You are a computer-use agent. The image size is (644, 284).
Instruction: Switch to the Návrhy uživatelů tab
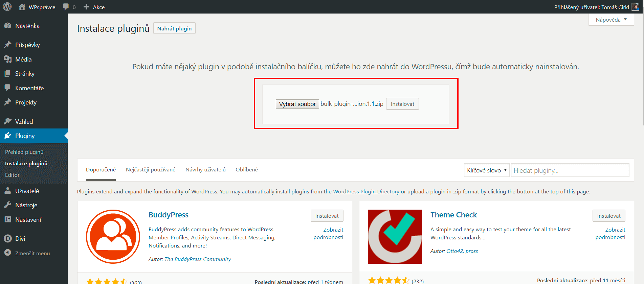205,170
